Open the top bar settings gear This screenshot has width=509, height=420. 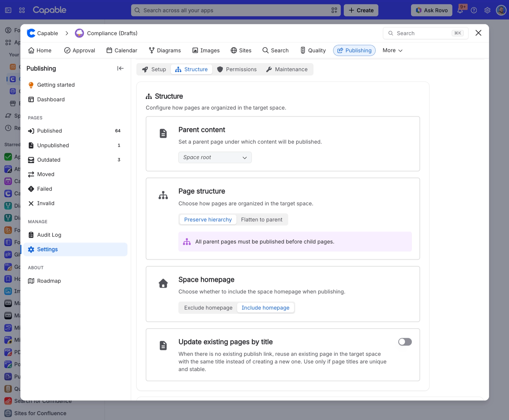pyautogui.click(x=487, y=10)
